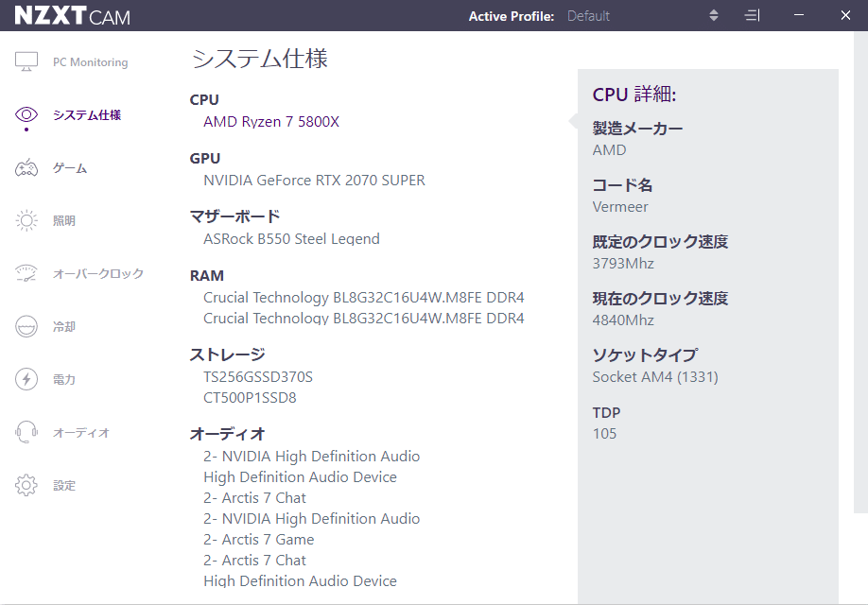The width and height of the screenshot is (868, 605).
Task: Minimize the NZXT CAM window
Action: [799, 15]
